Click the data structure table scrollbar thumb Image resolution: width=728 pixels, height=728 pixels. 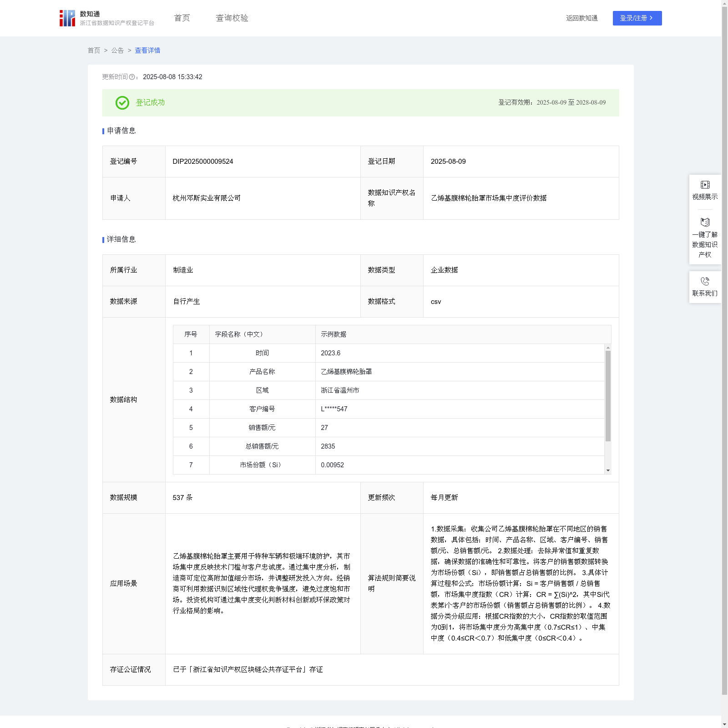tap(608, 396)
